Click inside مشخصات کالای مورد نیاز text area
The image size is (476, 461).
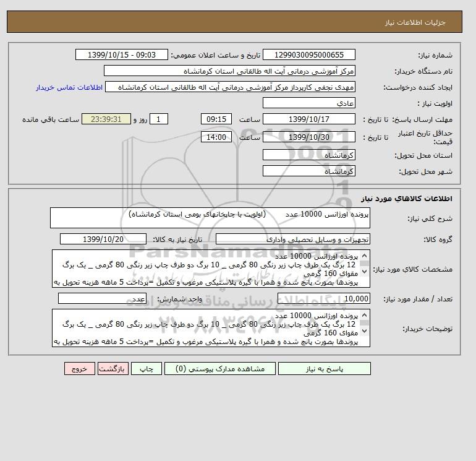coord(206,269)
